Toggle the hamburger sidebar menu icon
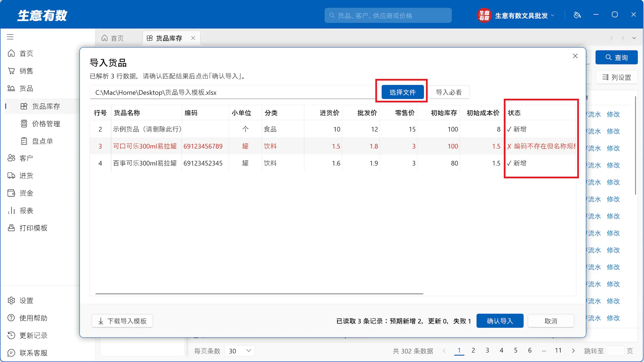Viewport: 644px width, 362px height. (x=10, y=37)
